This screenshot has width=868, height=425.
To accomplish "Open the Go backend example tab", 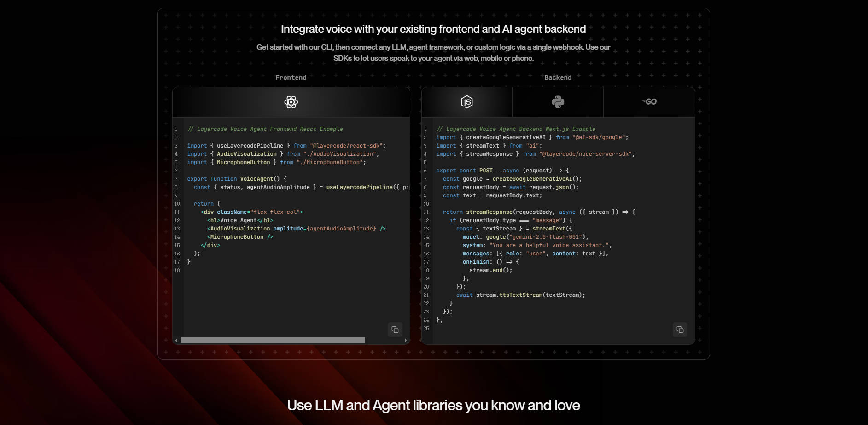I will tap(649, 102).
